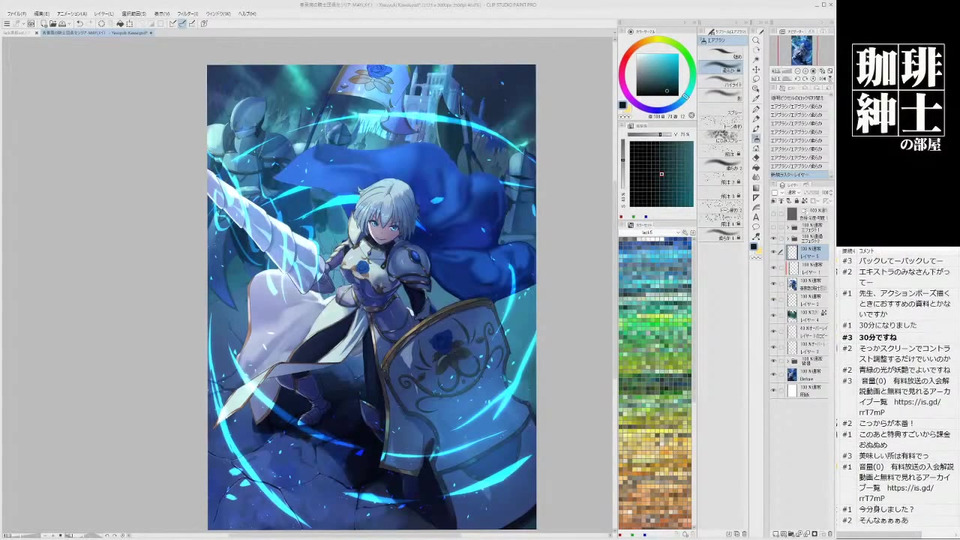The width and height of the screenshot is (960, 540).
Task: Expand the hidden エフェクト! layer folder
Action: pyautogui.click(x=788, y=227)
